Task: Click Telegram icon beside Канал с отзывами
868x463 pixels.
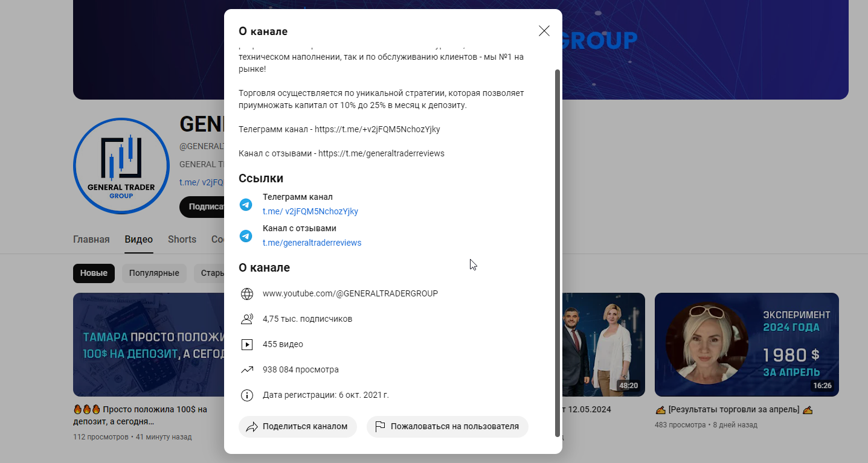Action: point(246,236)
